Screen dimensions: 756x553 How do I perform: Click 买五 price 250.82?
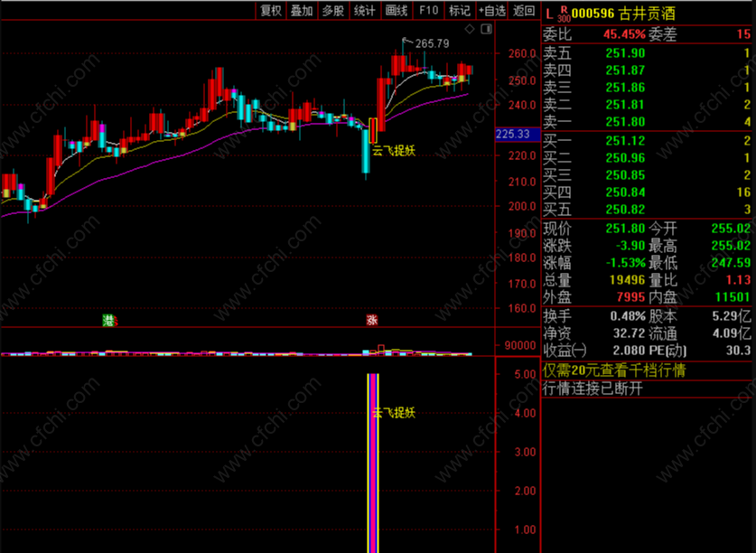[625, 210]
